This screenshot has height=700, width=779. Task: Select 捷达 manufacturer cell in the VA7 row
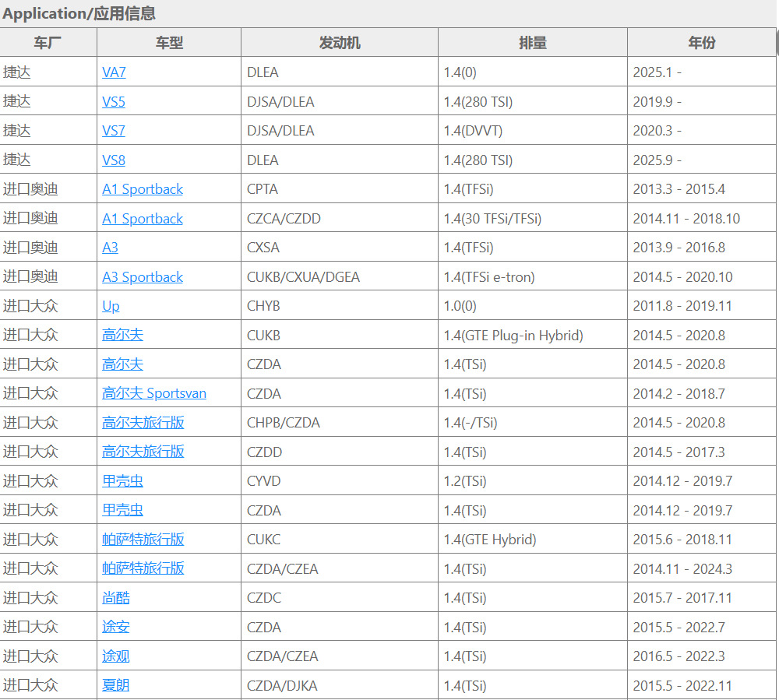[x=48, y=72]
